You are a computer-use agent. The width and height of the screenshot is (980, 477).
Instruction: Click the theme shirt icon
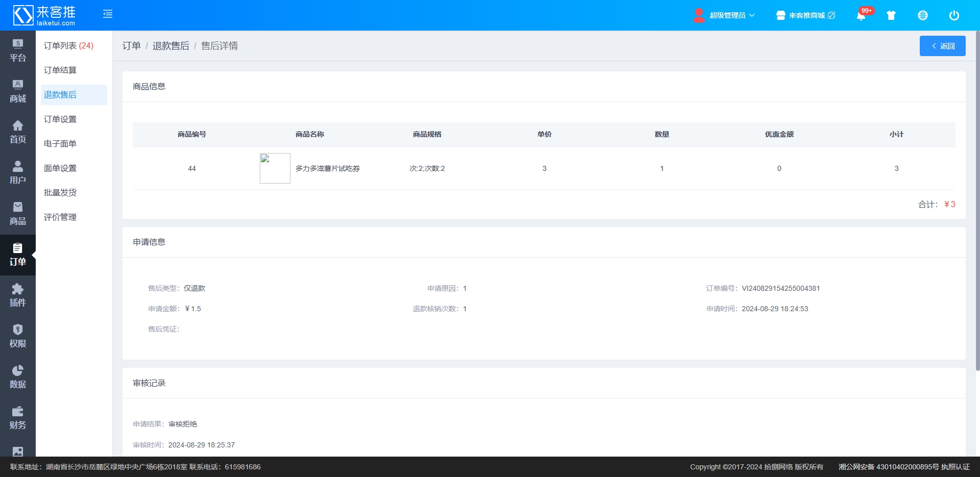point(891,15)
